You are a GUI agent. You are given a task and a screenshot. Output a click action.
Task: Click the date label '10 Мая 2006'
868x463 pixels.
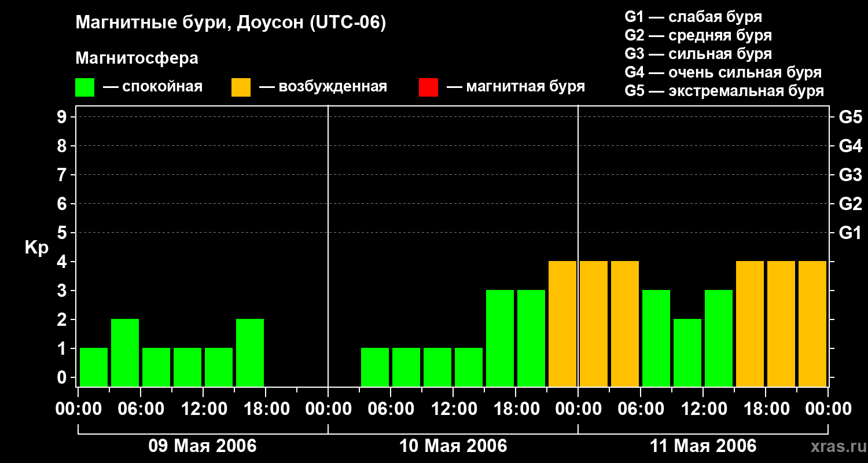pyautogui.click(x=453, y=446)
